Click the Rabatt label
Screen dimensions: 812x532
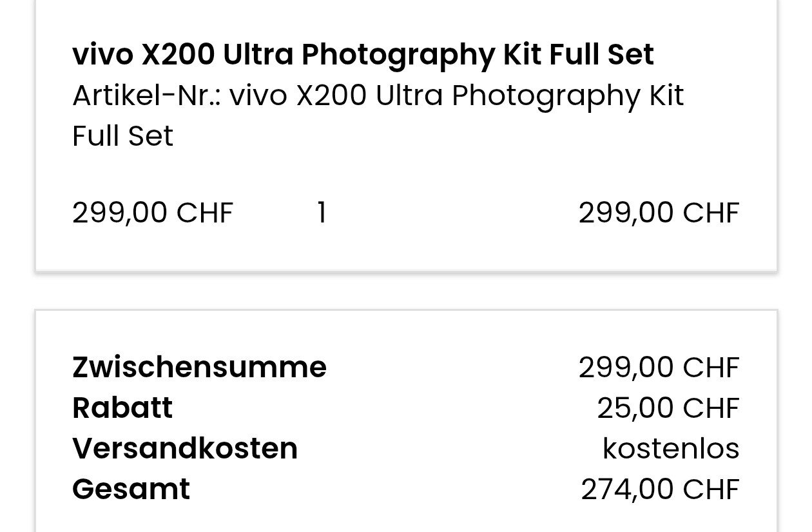[x=122, y=408]
